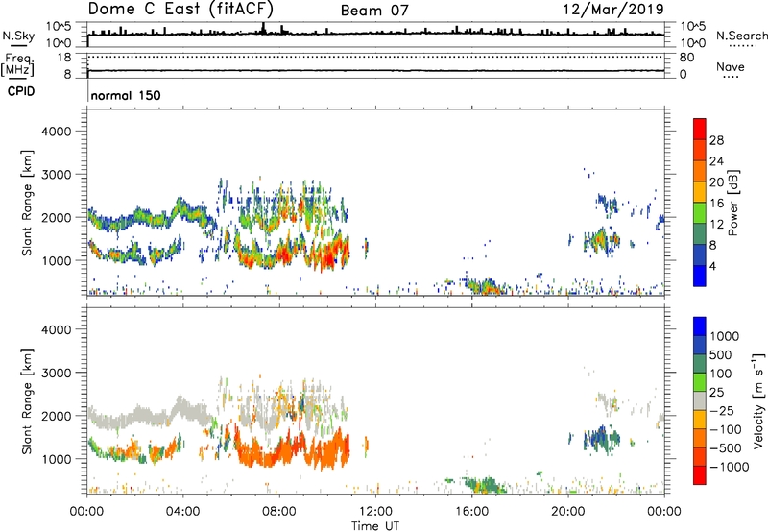Image resolution: width=768 pixels, height=532 pixels.
Task: Click the "Nave" legend label
Action: coord(731,66)
